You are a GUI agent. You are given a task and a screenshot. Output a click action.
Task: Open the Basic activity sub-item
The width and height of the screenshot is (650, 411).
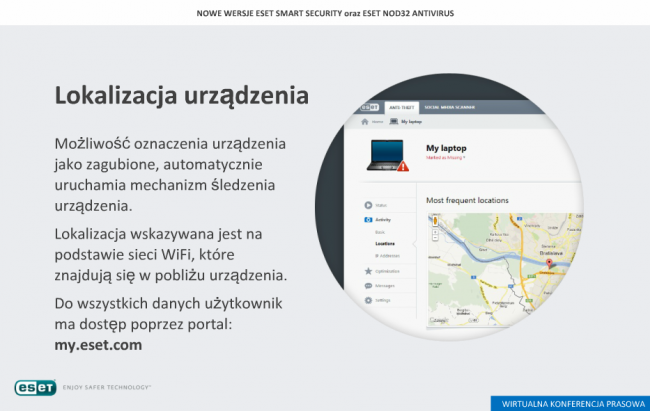click(x=380, y=232)
